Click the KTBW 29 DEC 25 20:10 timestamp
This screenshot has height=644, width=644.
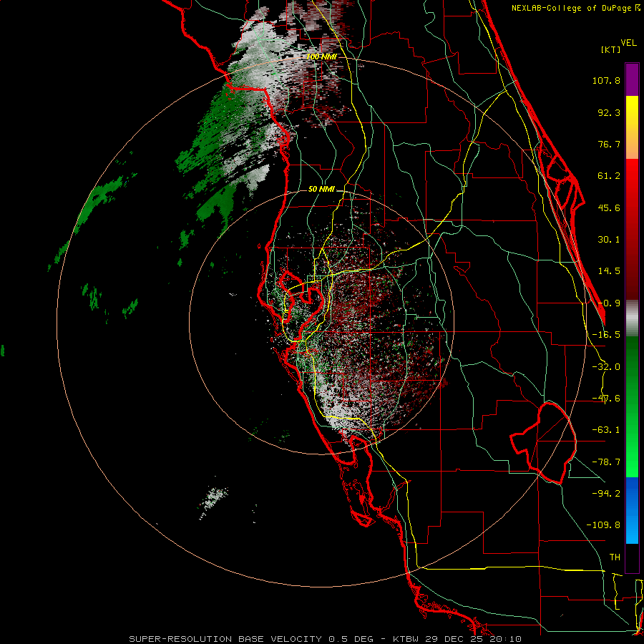tap(457, 639)
